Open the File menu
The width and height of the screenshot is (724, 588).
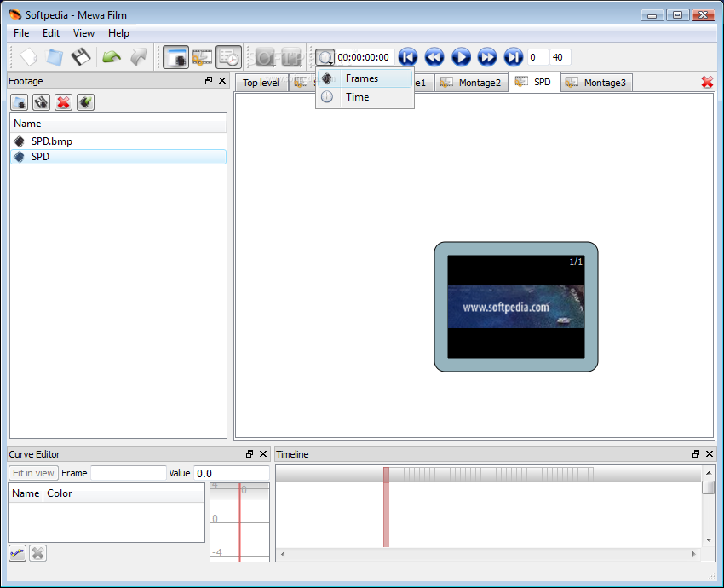point(21,33)
